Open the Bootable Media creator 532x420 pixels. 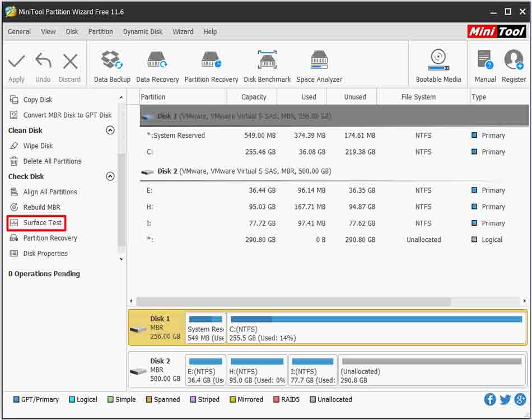tap(438, 63)
